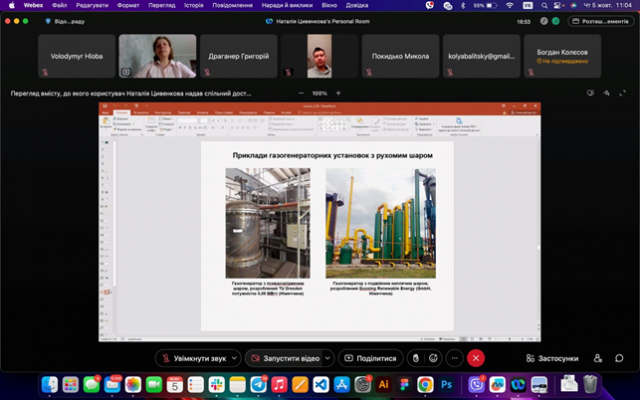This screenshot has height=400, width=640.
Task: Open the Застосунки apps button
Action: 552,357
